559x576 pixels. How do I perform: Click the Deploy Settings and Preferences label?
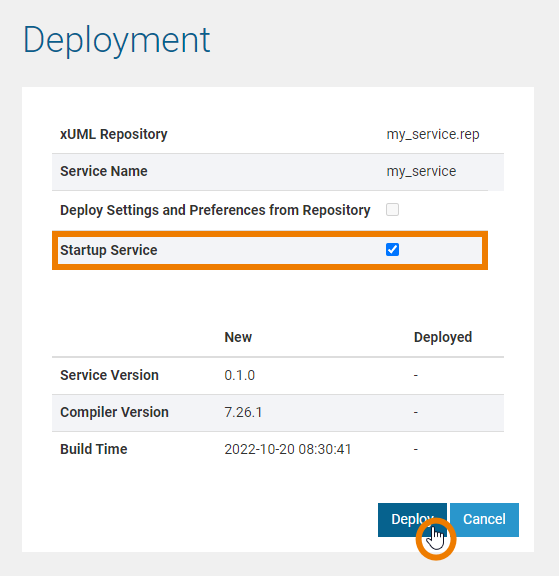coord(215,210)
